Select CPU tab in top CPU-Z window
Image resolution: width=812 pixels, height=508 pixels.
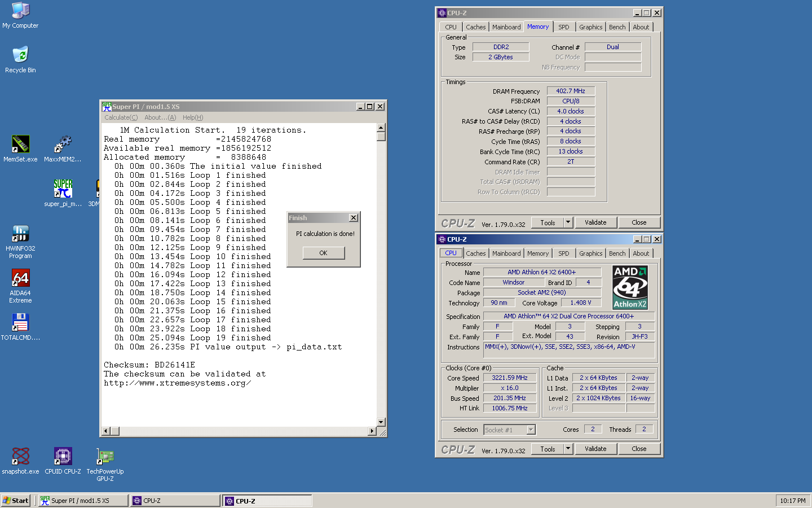tap(451, 27)
